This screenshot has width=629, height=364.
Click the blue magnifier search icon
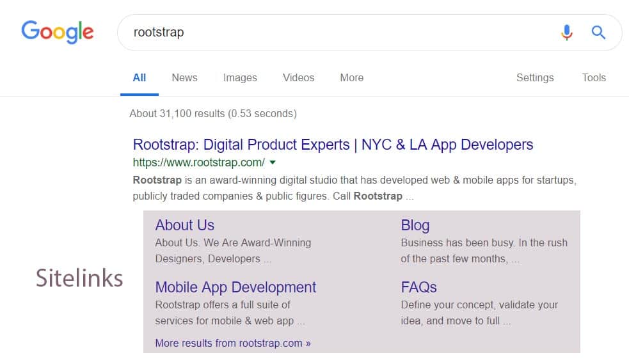[598, 32]
